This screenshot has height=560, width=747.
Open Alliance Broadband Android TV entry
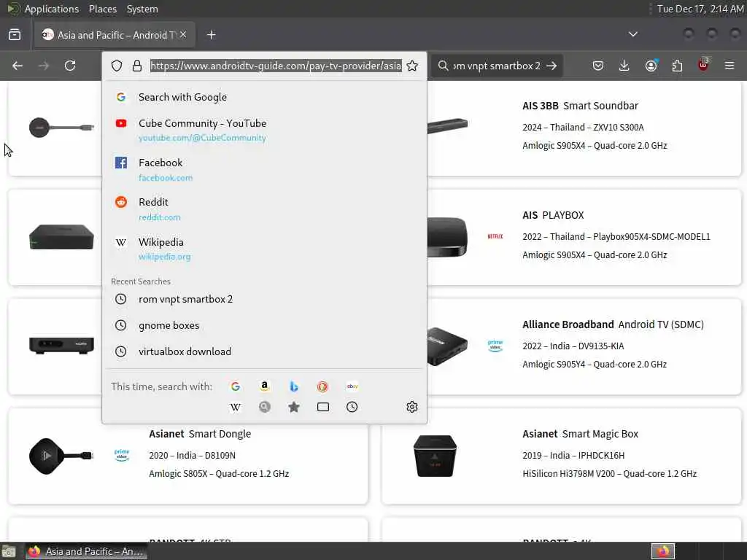613,324
